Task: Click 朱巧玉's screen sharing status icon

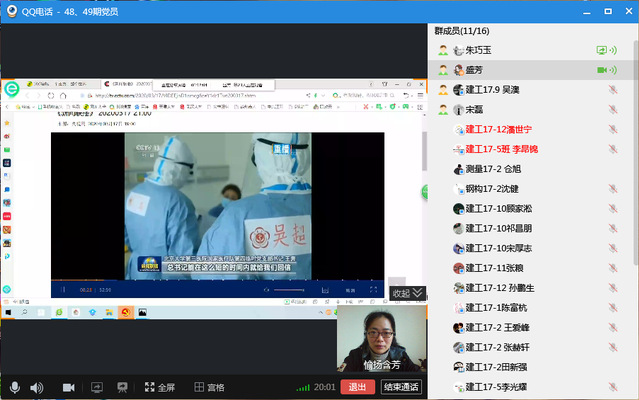Action: click(x=604, y=50)
